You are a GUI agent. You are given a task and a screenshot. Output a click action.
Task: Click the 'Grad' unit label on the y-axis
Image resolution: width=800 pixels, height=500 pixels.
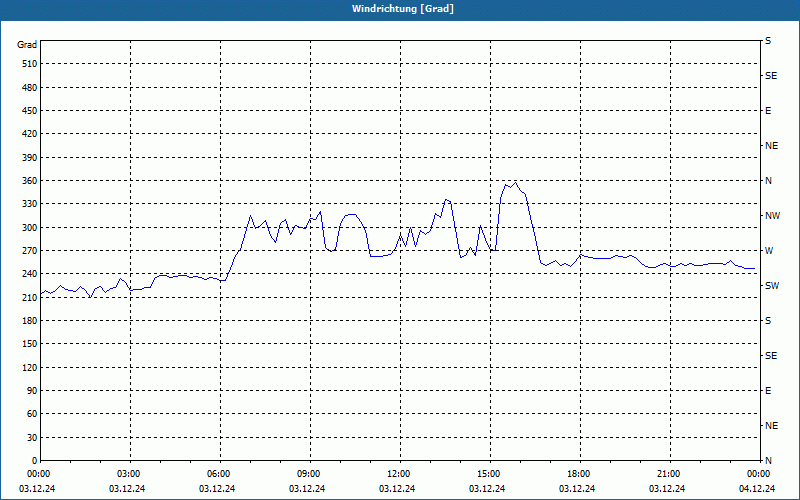pos(27,45)
